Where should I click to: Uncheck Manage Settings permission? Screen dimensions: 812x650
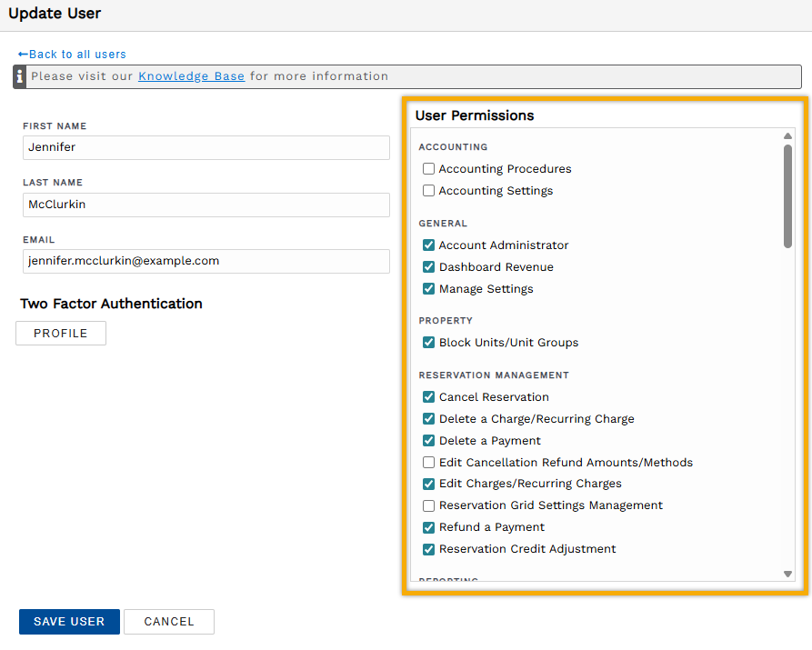click(x=428, y=288)
